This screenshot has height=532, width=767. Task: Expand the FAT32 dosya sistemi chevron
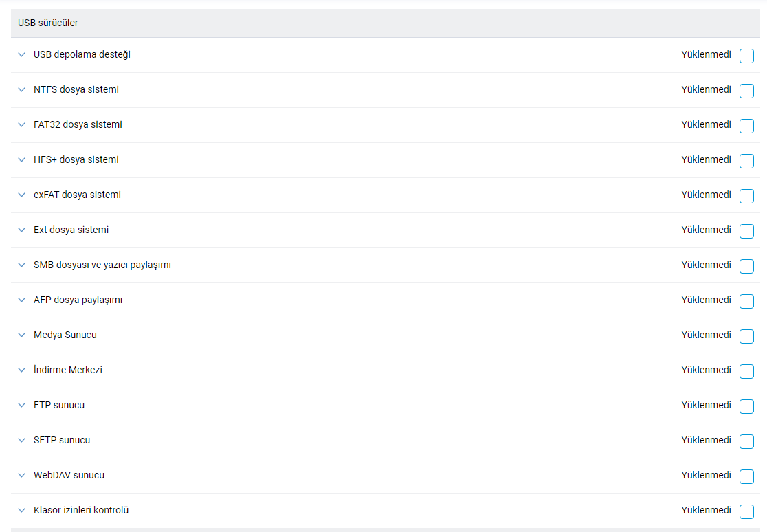coord(21,124)
